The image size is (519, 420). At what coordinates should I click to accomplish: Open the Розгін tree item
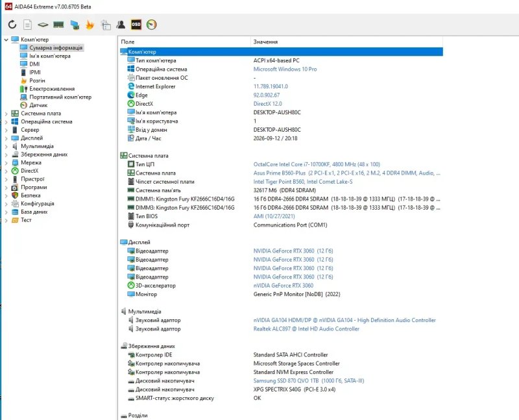[x=37, y=80]
